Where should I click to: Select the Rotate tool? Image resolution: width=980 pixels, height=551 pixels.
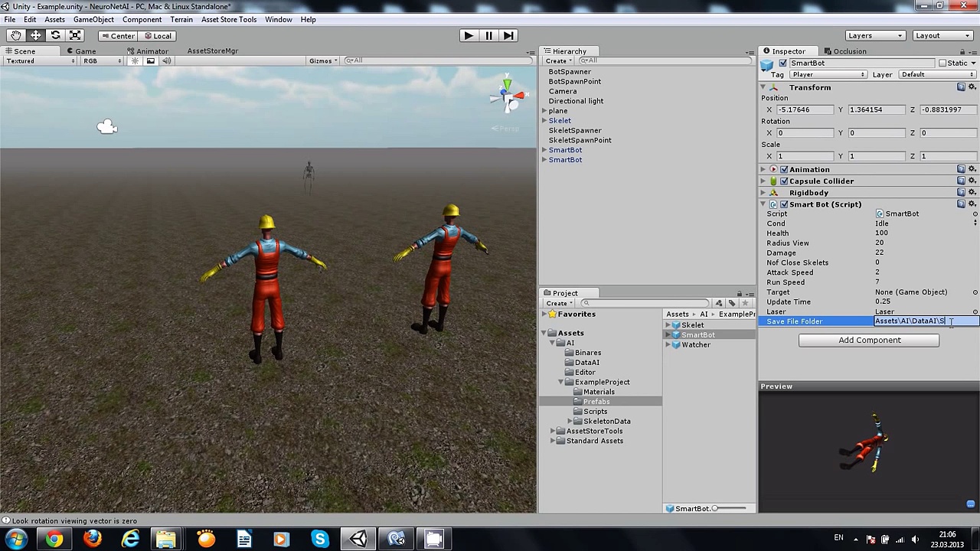pos(55,35)
